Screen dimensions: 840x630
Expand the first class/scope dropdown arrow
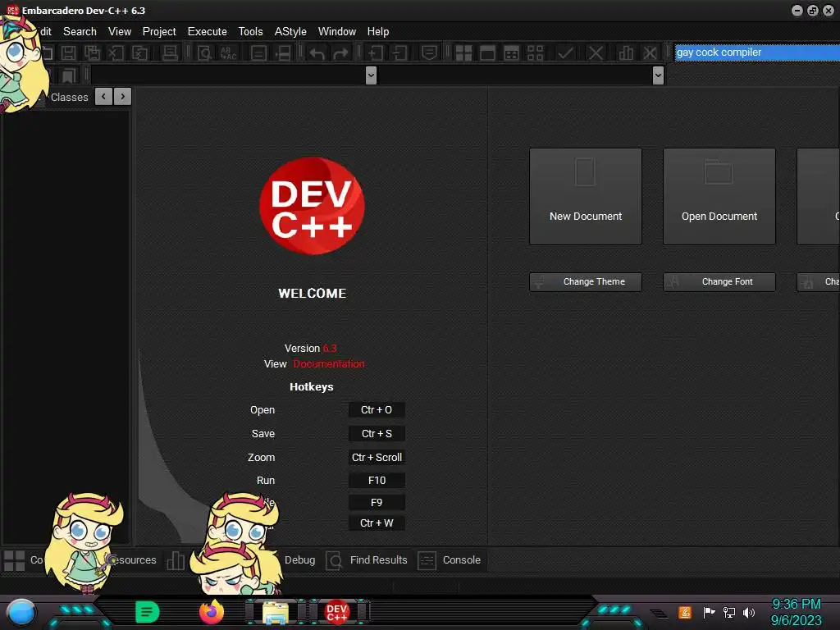371,75
